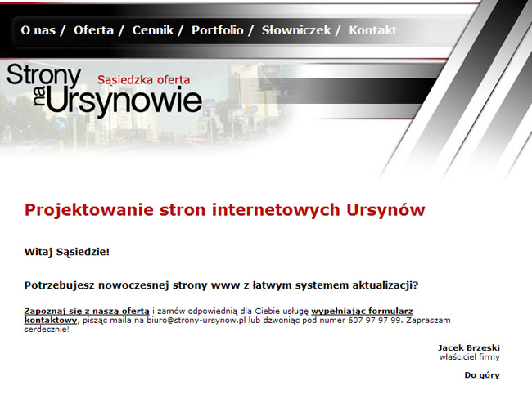
Task: Click the heading 'Projektowanie stron internetowych Ursynów'
Action: click(224, 210)
